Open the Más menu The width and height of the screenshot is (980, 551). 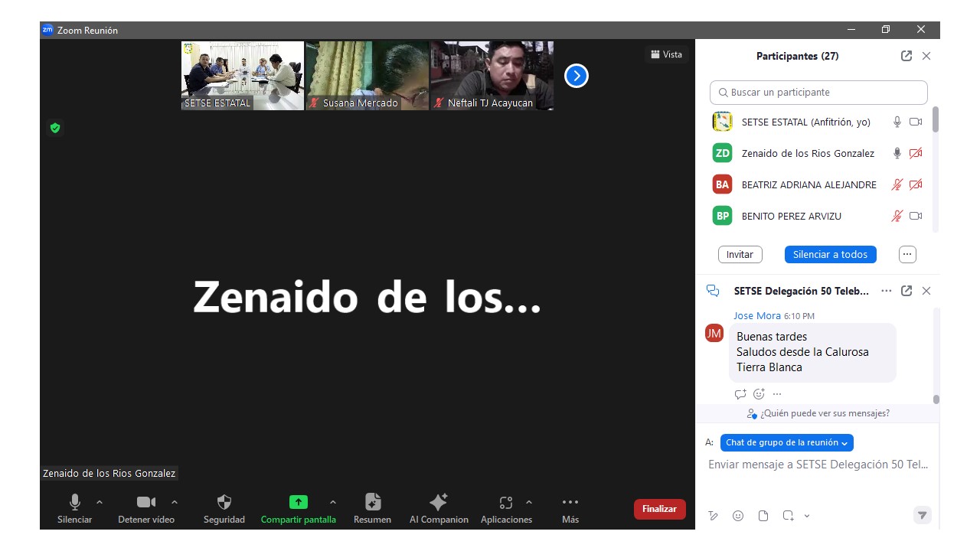pos(570,503)
